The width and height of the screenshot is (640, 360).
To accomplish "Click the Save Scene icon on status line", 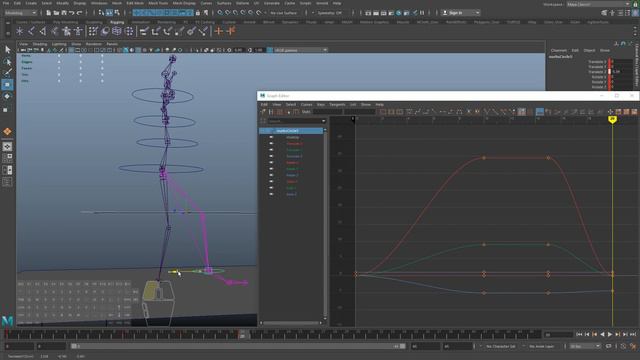I will point(64,13).
